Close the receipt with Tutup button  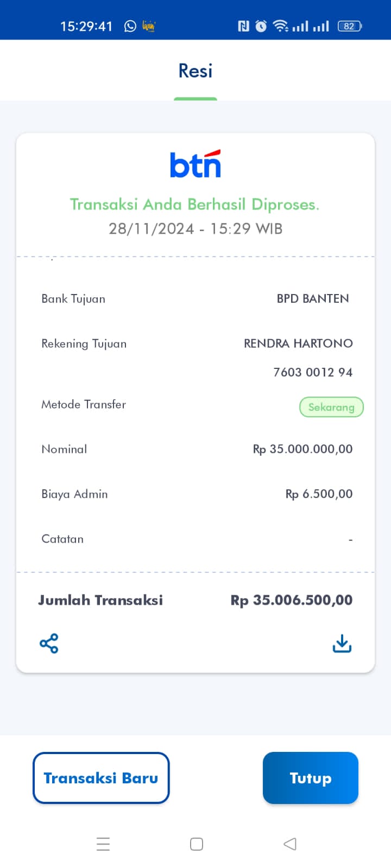pyautogui.click(x=311, y=778)
